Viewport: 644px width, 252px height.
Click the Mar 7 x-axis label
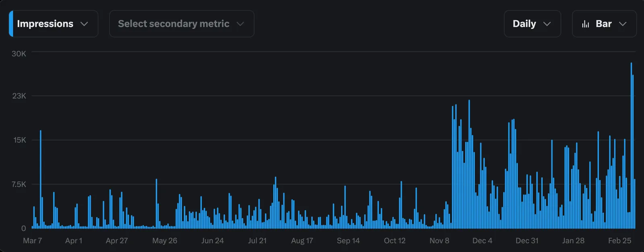(x=32, y=240)
